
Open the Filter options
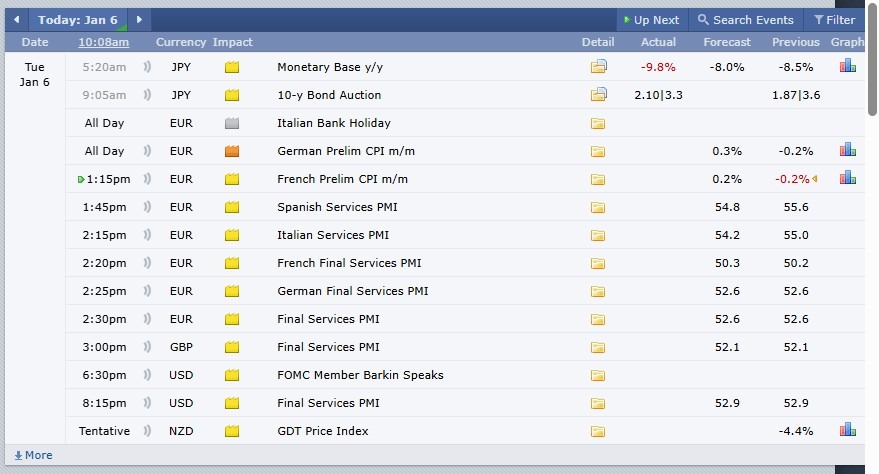[834, 20]
